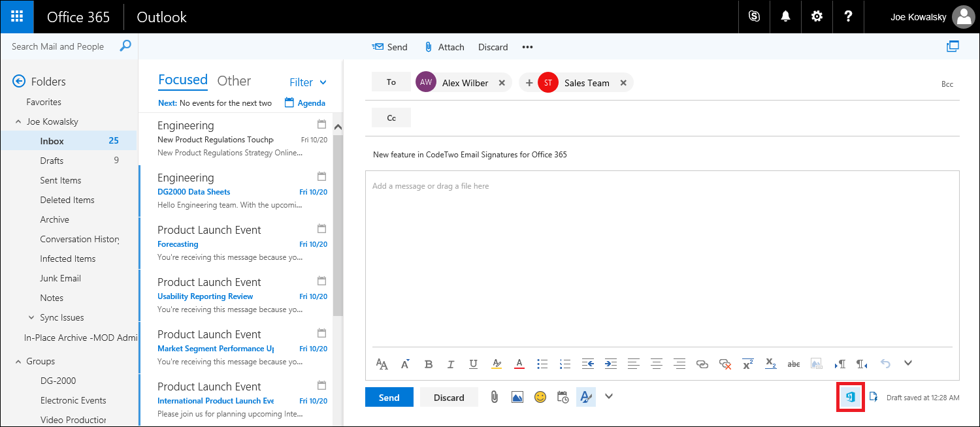Toggle the bulleted list formatting
The image size is (980, 427).
pyautogui.click(x=542, y=364)
